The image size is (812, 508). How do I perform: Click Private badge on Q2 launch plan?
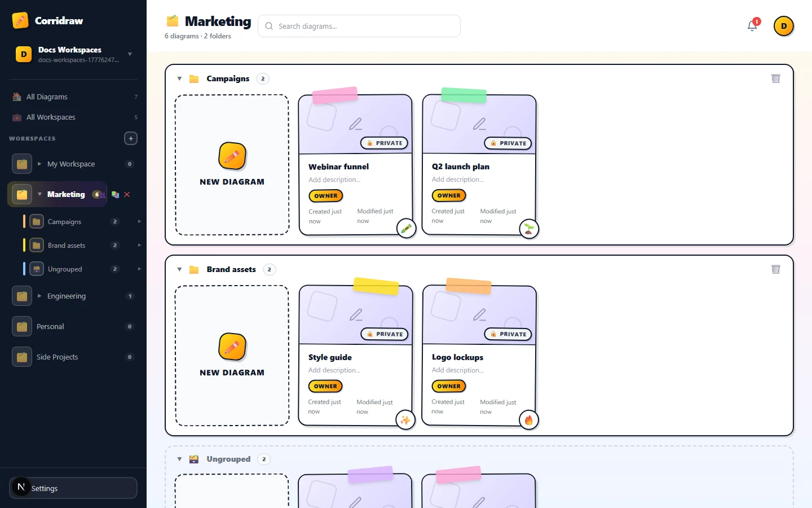[508, 143]
